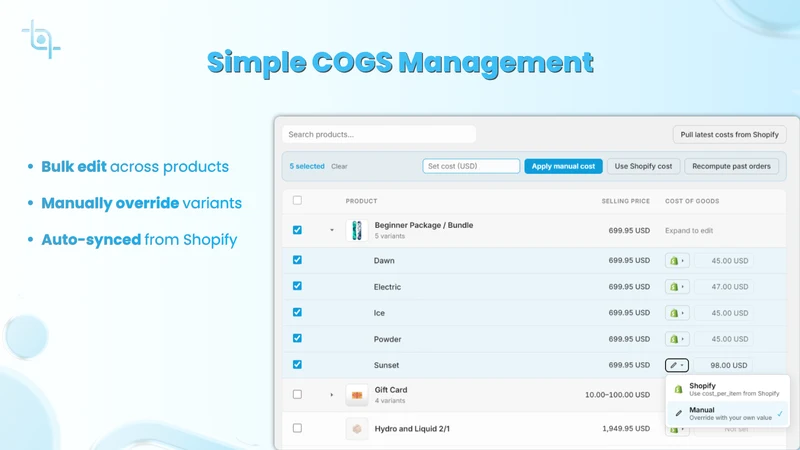Screen dimensions: 800x450
Task: Open cost source dropdown for Powder
Action: (x=677, y=339)
